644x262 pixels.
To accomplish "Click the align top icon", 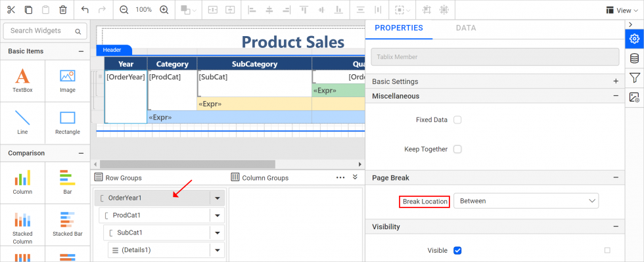I will click(x=304, y=9).
